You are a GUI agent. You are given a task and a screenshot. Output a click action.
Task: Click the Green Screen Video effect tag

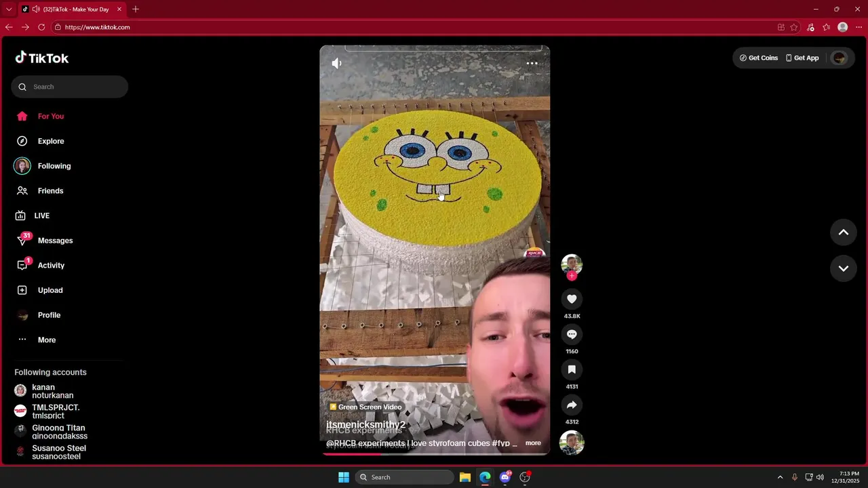pyautogui.click(x=366, y=407)
